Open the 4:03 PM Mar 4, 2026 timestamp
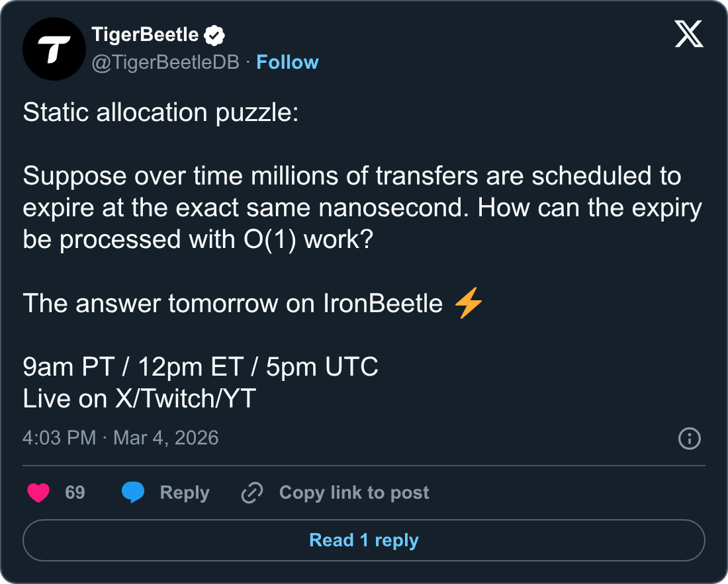Screen dimensions: 728x584 pos(120,438)
